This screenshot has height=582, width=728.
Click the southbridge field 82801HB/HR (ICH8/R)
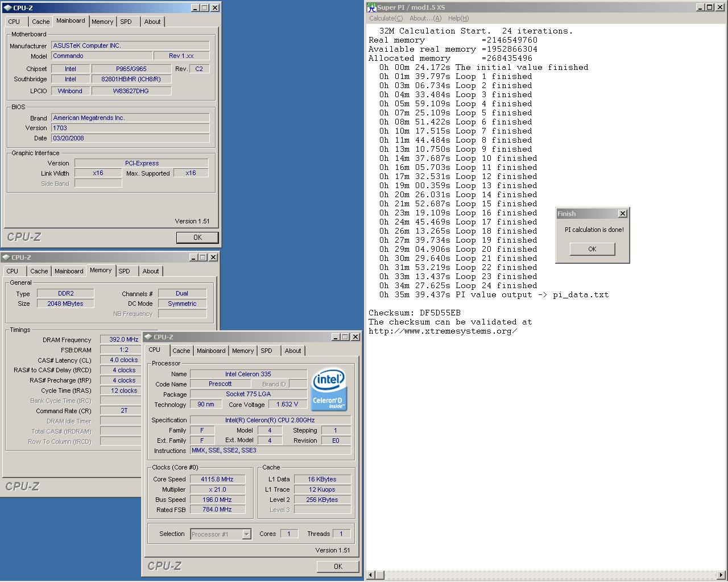[131, 79]
